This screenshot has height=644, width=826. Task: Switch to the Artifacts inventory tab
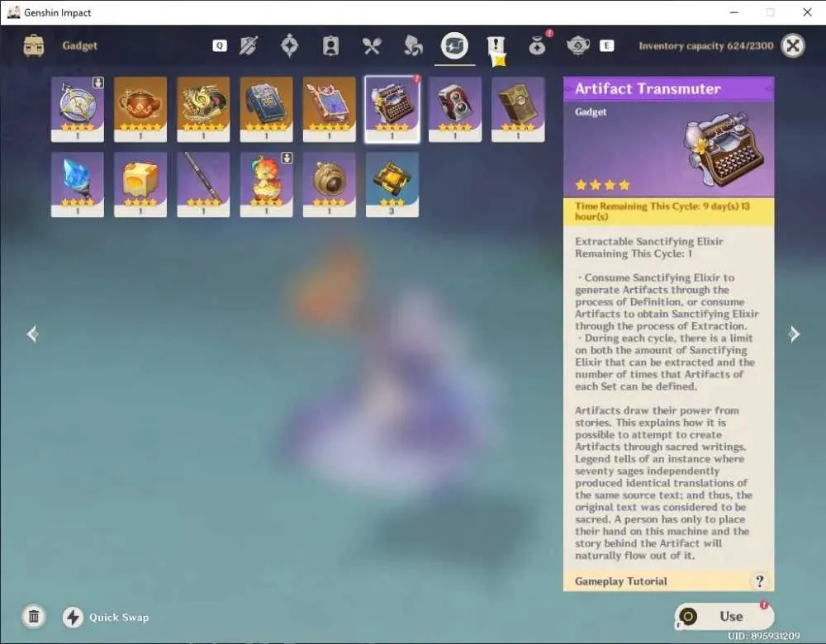(x=289, y=45)
